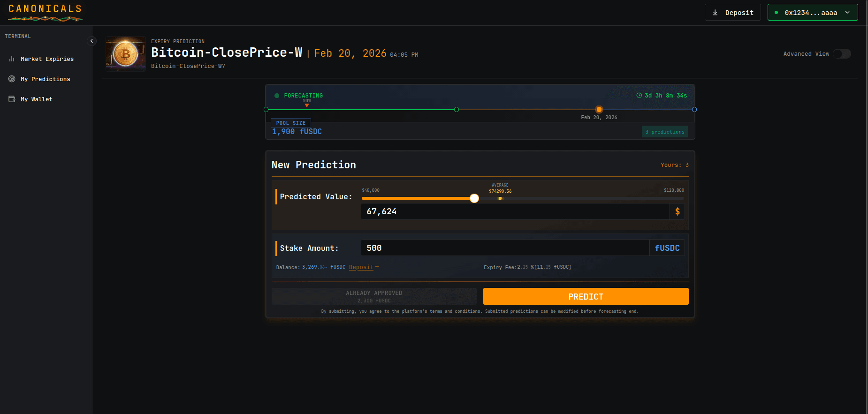This screenshot has width=868, height=414.
Task: Click the $74290.36 average value
Action: 500,191
